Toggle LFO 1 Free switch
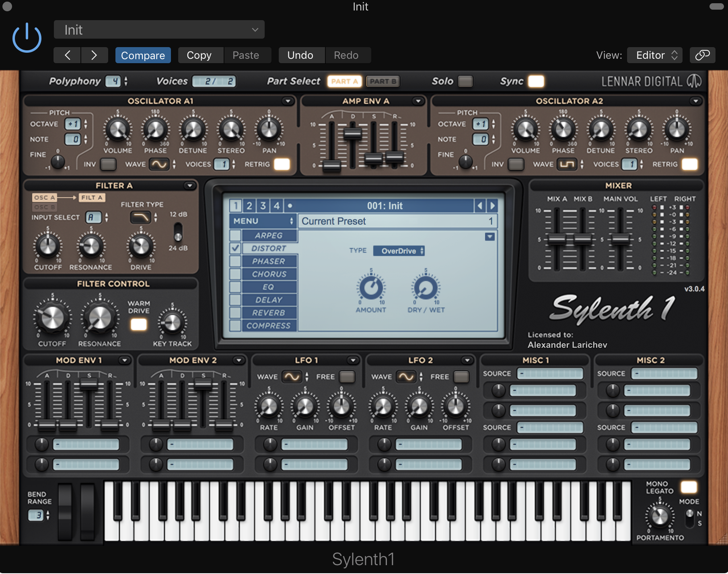Screen dimensions: 728x574 tap(347, 377)
